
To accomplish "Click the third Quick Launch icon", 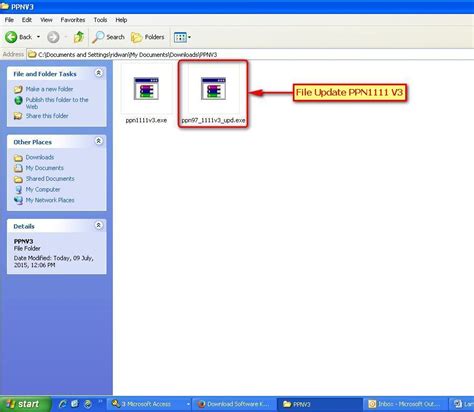I will [88, 404].
